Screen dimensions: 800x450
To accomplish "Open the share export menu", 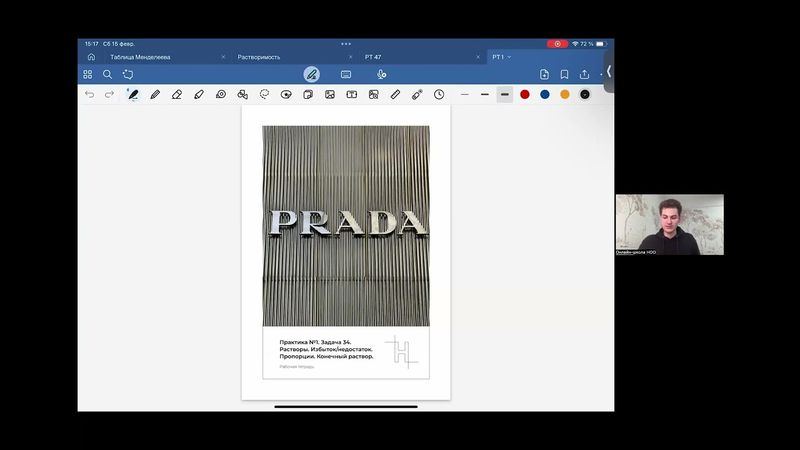I will pos(584,74).
